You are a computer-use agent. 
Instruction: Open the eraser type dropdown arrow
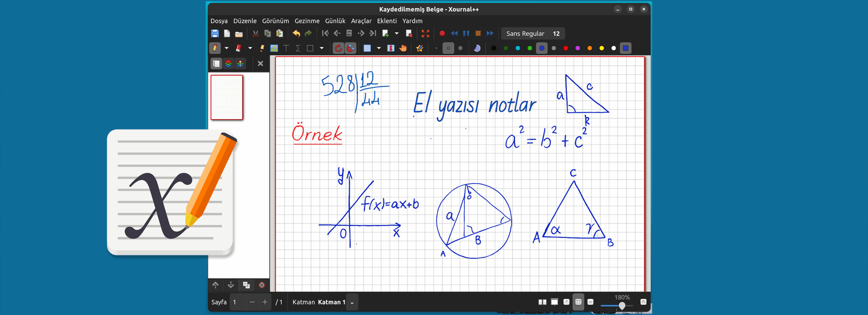(250, 48)
